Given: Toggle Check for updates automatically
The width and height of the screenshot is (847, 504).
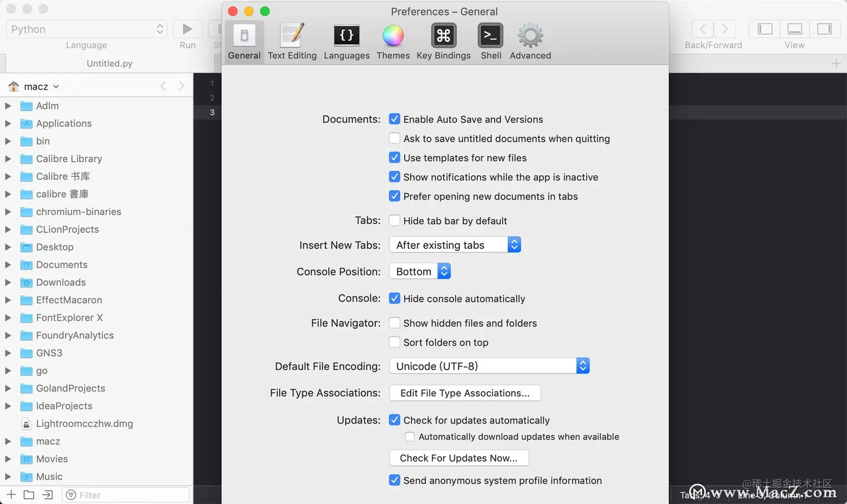Looking at the screenshot, I should coord(395,420).
